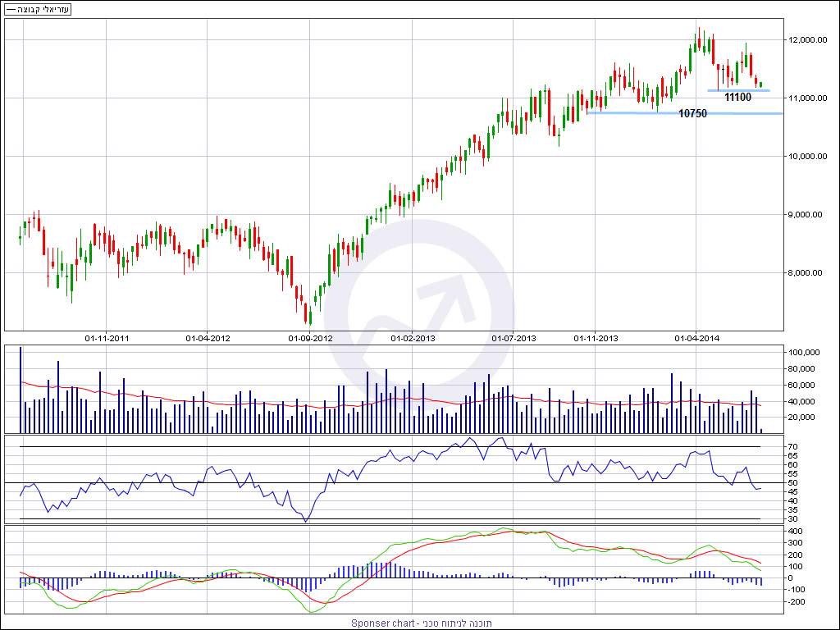Click the 80,000 volume axis label
The height and width of the screenshot is (630, 840).
(x=801, y=368)
